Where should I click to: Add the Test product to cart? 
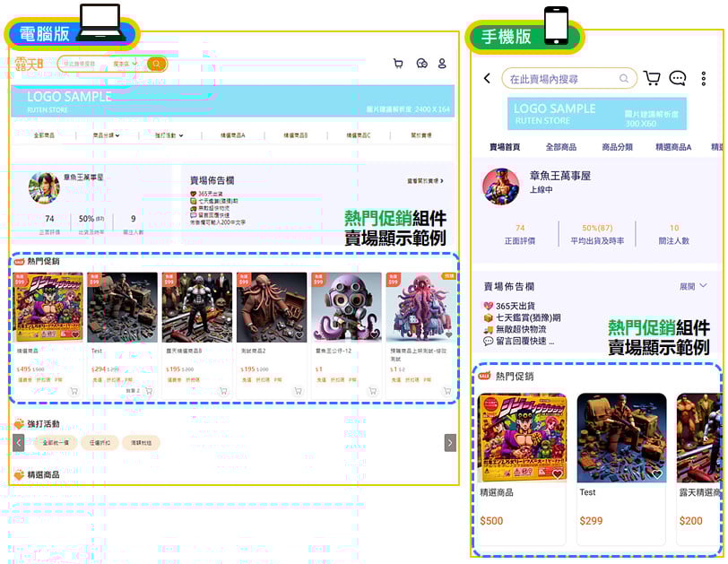tap(149, 391)
